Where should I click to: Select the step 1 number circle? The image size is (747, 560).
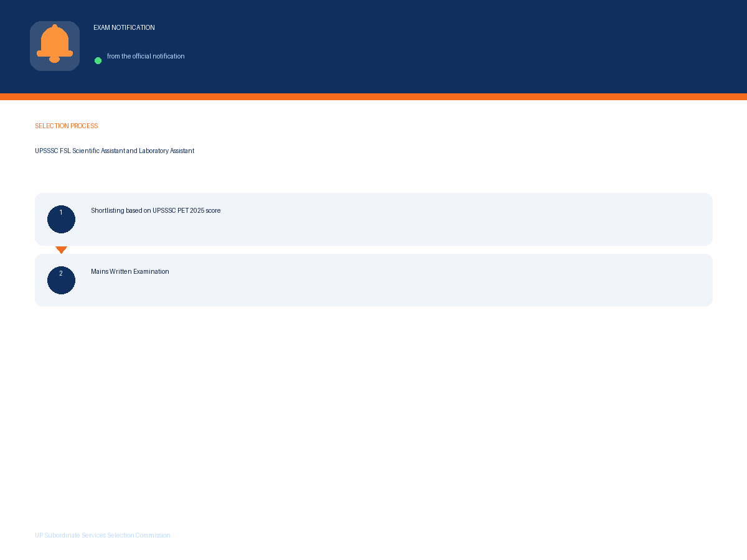point(61,219)
